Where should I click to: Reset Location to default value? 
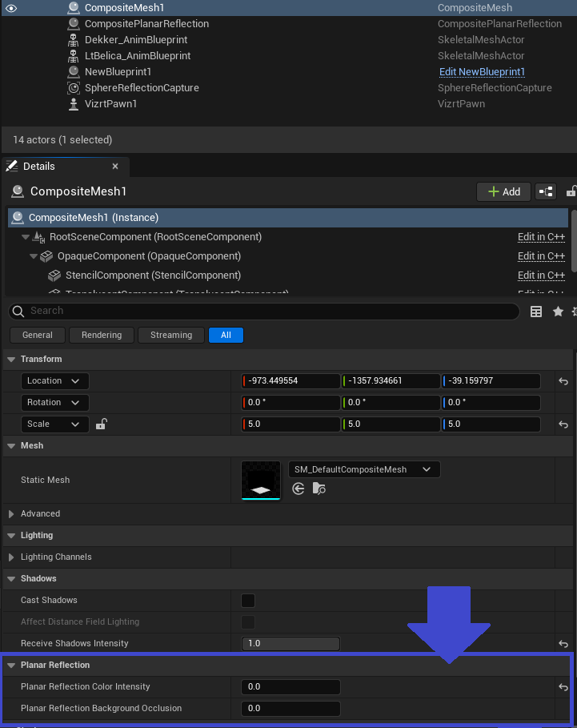[x=563, y=381]
